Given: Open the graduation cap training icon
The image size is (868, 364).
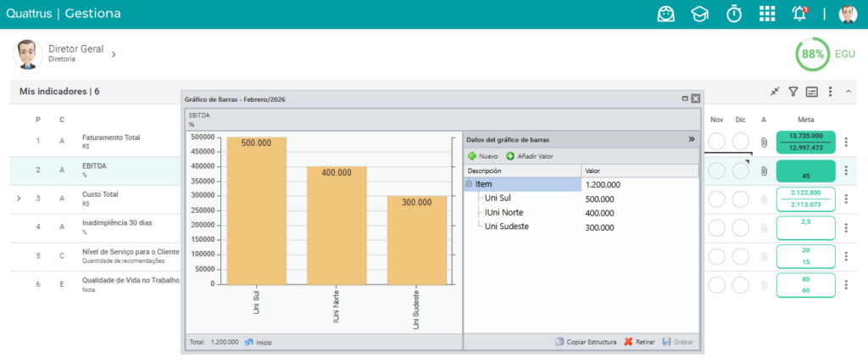Looking at the screenshot, I should pyautogui.click(x=699, y=14).
